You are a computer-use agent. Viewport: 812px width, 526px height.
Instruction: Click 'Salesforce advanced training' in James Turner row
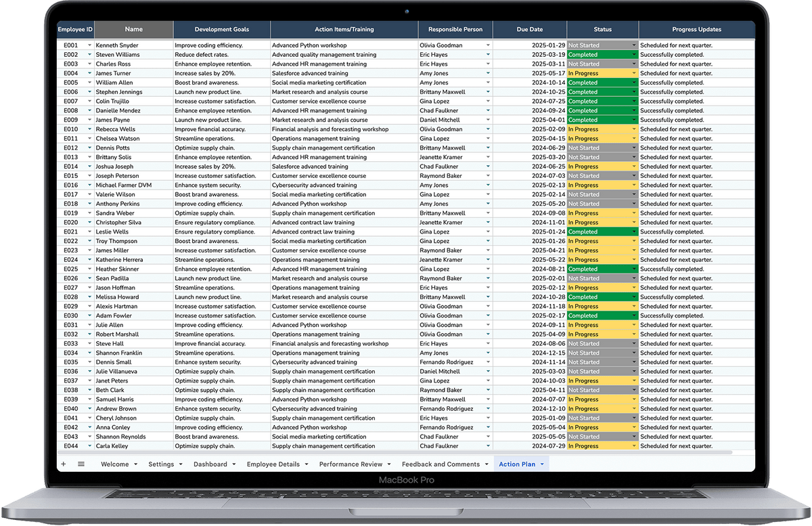click(x=344, y=73)
